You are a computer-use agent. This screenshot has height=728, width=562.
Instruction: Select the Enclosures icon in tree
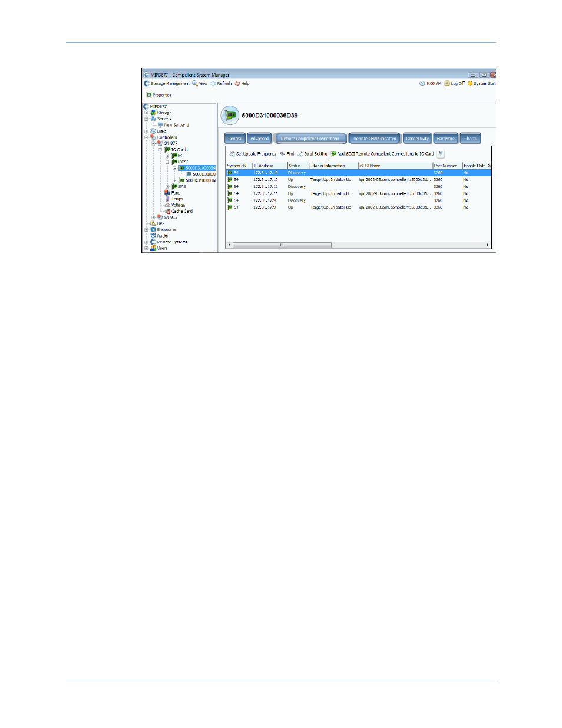click(x=153, y=230)
